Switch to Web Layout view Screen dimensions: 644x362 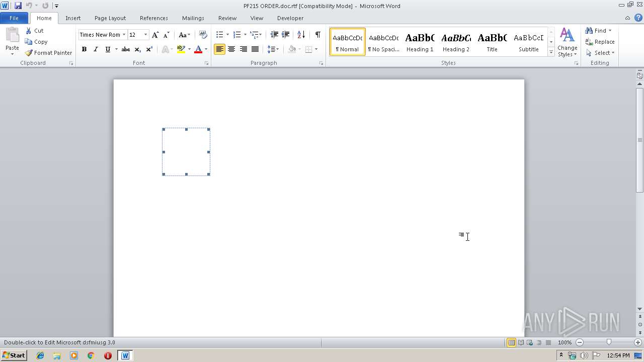tap(530, 342)
